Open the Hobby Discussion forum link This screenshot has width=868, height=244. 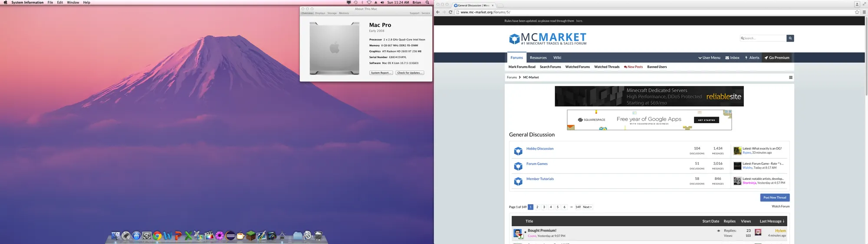(540, 149)
